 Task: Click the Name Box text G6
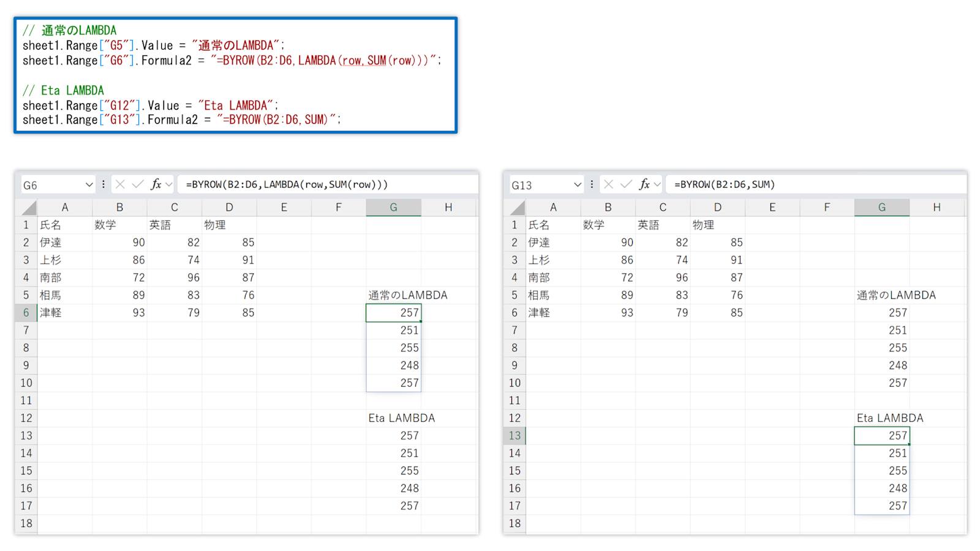(x=30, y=185)
